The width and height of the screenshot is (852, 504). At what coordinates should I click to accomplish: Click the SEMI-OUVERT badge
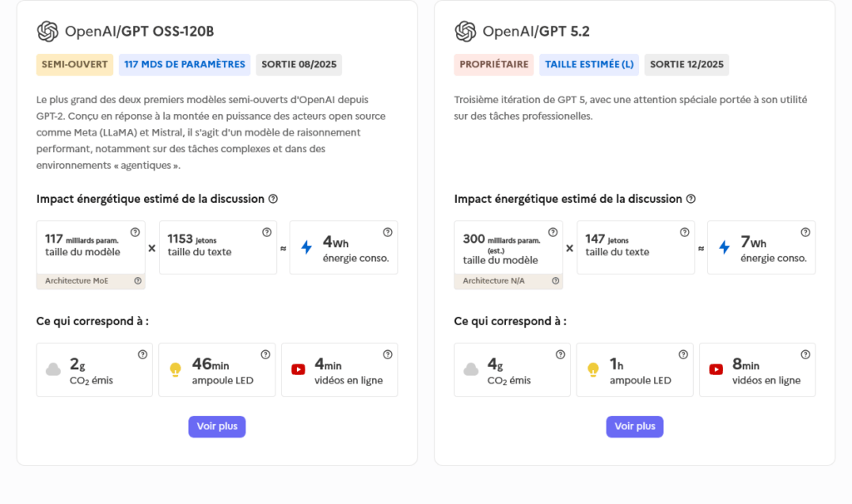coord(75,65)
